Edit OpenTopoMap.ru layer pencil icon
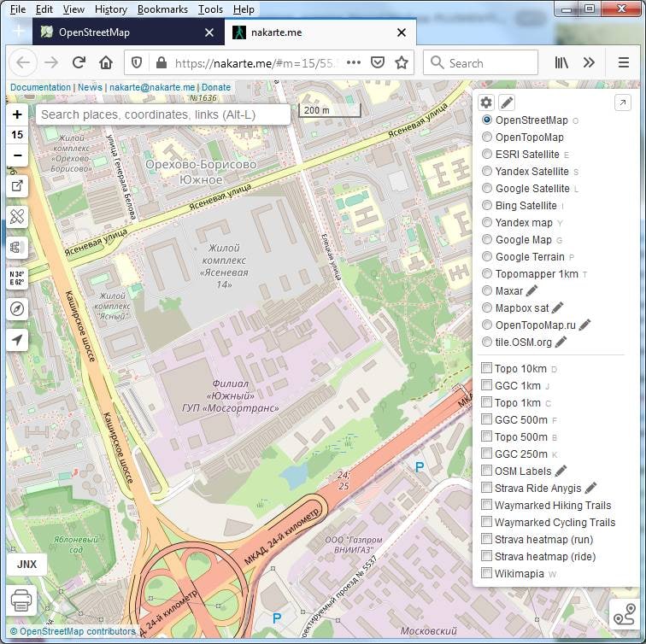646x644 pixels. pos(584,325)
